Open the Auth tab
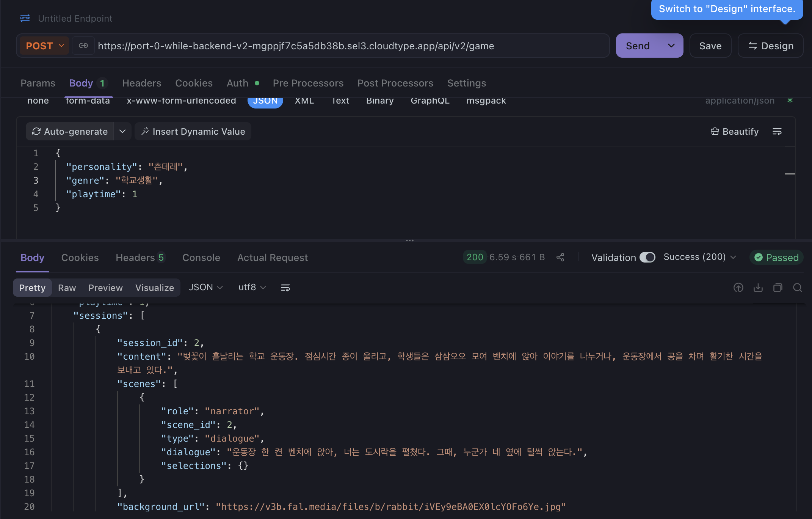This screenshot has height=519, width=812. tap(243, 83)
